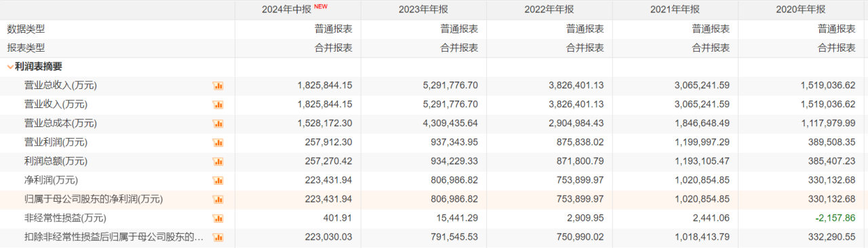Open chart icon for 利润总额 row
The height and width of the screenshot is (248, 868).
pyautogui.click(x=218, y=162)
